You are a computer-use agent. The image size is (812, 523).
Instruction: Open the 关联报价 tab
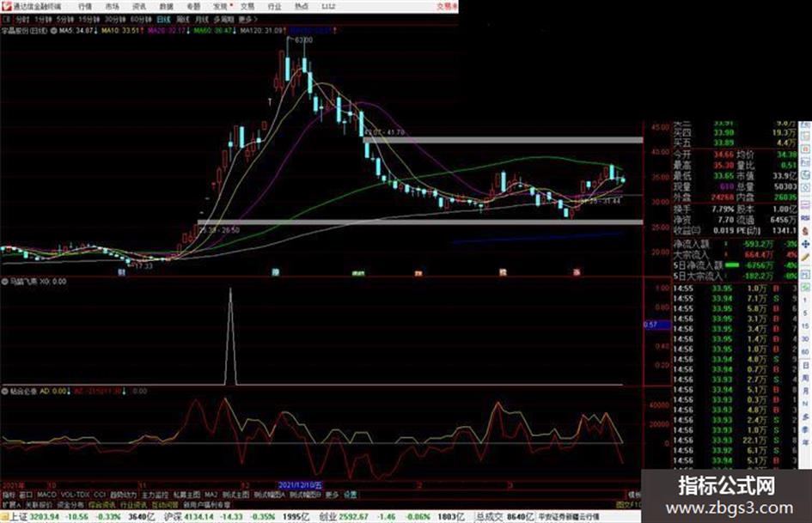tap(40, 504)
